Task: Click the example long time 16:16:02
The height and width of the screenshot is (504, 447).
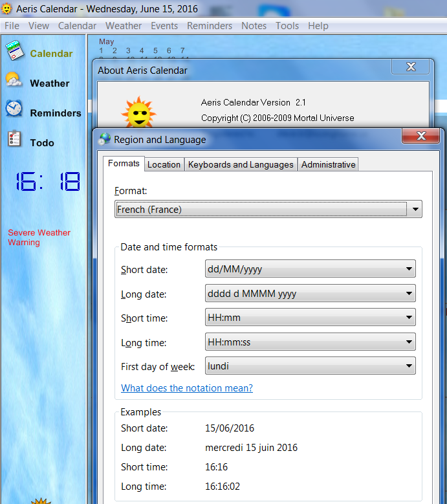Action: [223, 487]
